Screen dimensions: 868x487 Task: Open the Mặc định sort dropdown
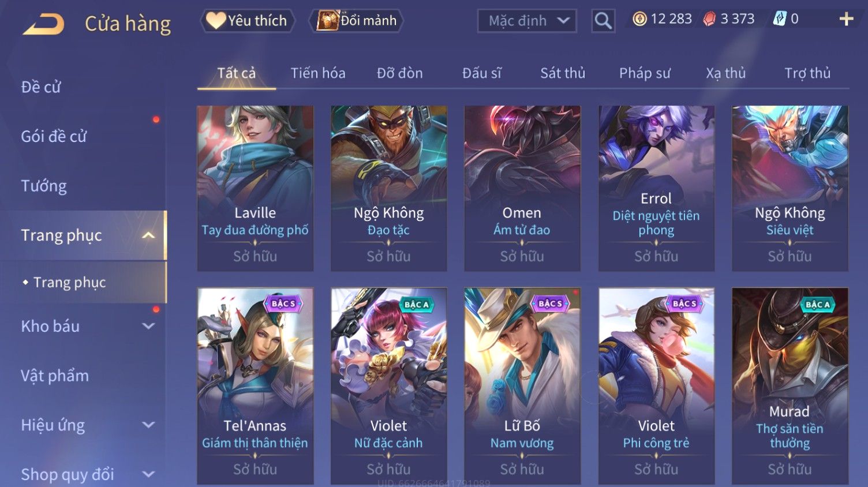[527, 21]
